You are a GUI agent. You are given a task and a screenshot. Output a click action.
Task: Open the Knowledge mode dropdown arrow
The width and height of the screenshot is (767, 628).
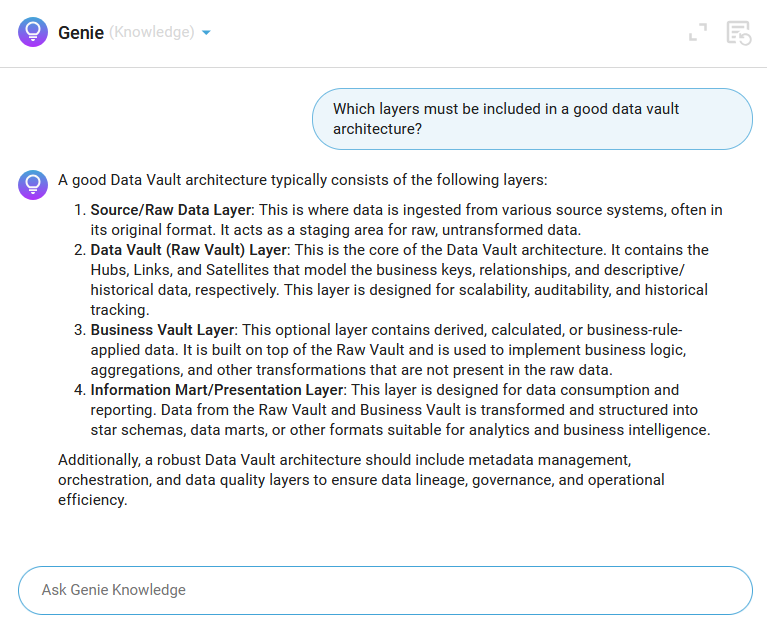pyautogui.click(x=206, y=33)
